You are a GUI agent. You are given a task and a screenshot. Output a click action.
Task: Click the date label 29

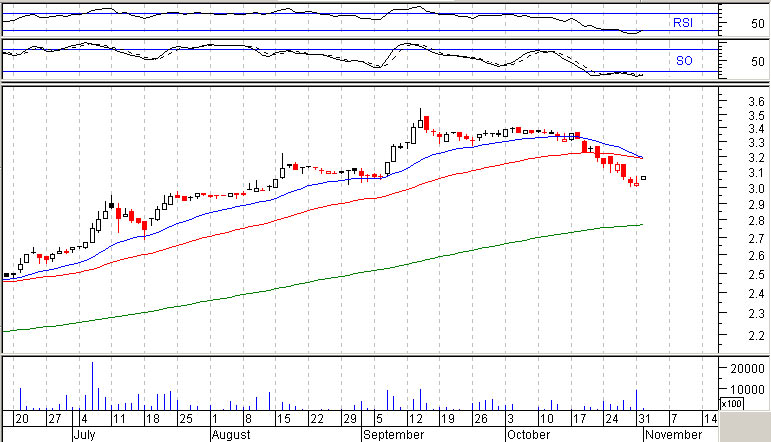click(x=350, y=419)
